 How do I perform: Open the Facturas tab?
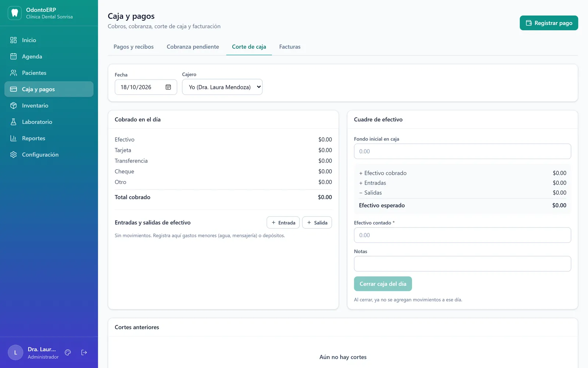coord(290,47)
